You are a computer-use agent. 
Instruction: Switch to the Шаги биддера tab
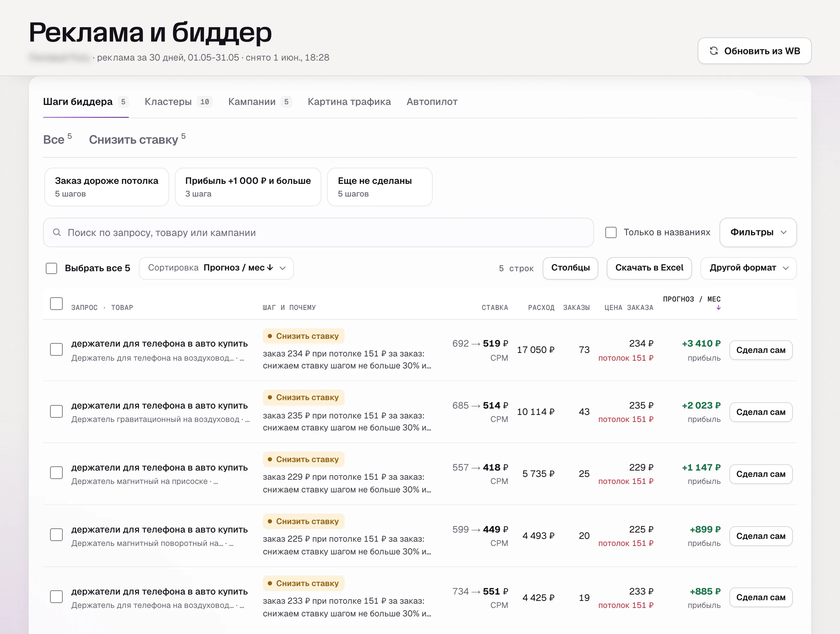tap(86, 102)
